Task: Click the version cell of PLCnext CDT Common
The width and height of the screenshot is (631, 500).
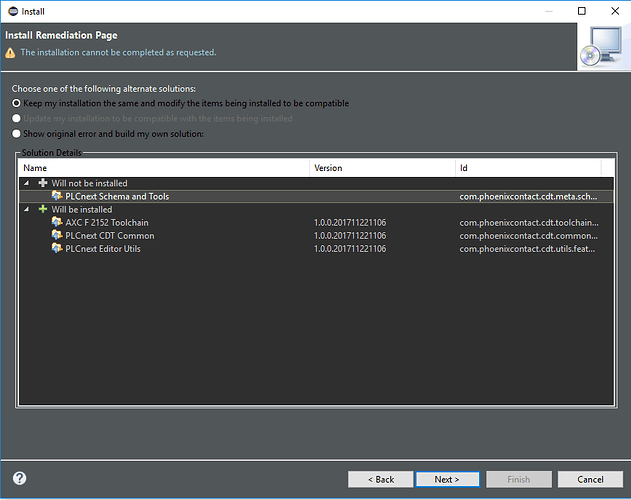Action: coord(350,236)
